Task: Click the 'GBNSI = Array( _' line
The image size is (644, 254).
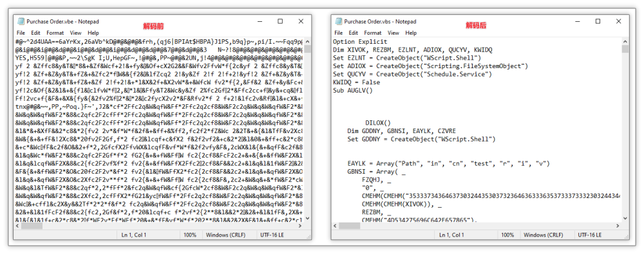Action: [377, 172]
